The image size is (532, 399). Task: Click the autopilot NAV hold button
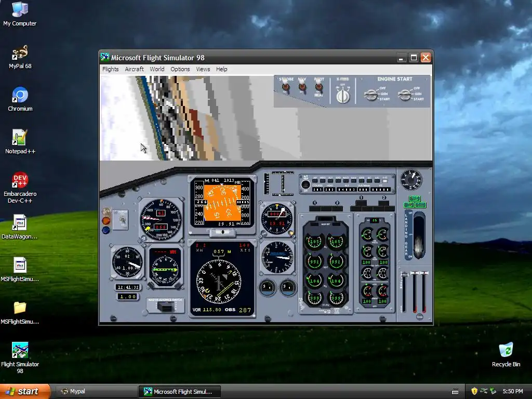pyautogui.click(x=353, y=181)
